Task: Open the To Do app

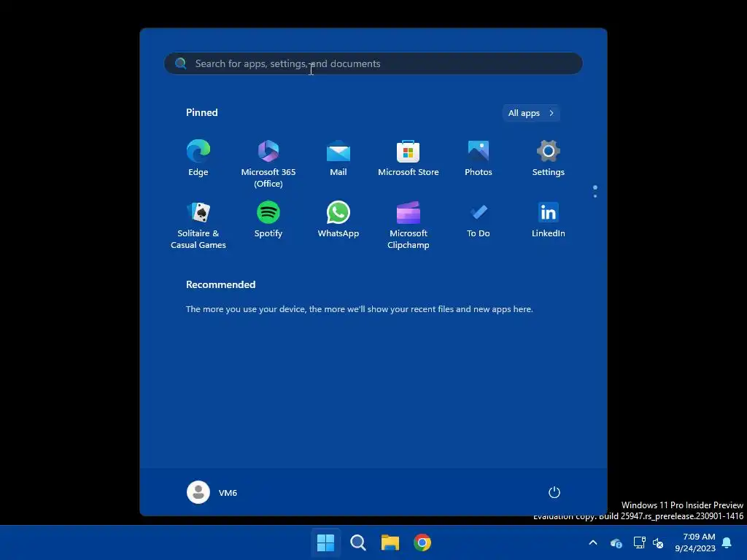Action: pos(479,220)
